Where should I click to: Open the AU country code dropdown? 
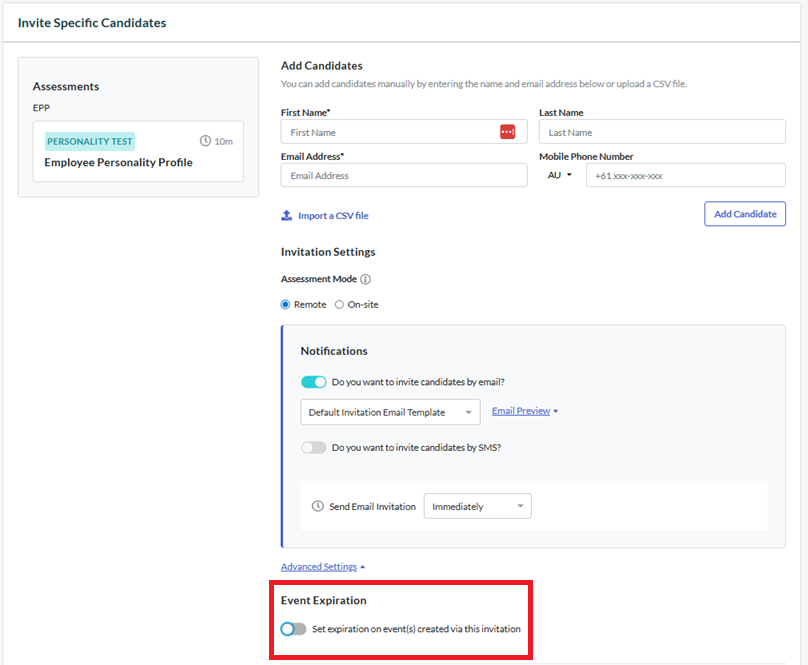click(x=560, y=175)
